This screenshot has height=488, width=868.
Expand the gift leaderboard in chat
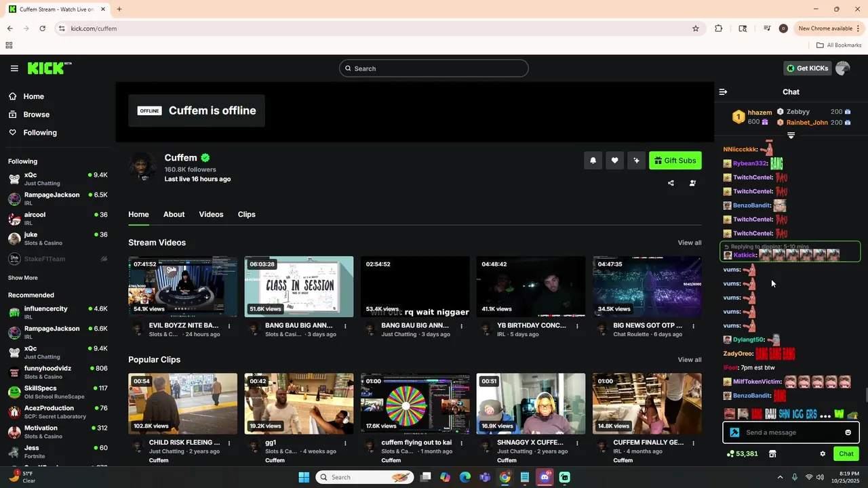point(791,136)
